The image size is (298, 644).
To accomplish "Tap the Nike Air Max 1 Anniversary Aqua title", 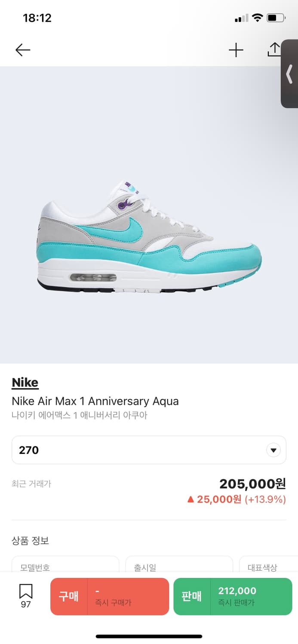I will [x=95, y=401].
